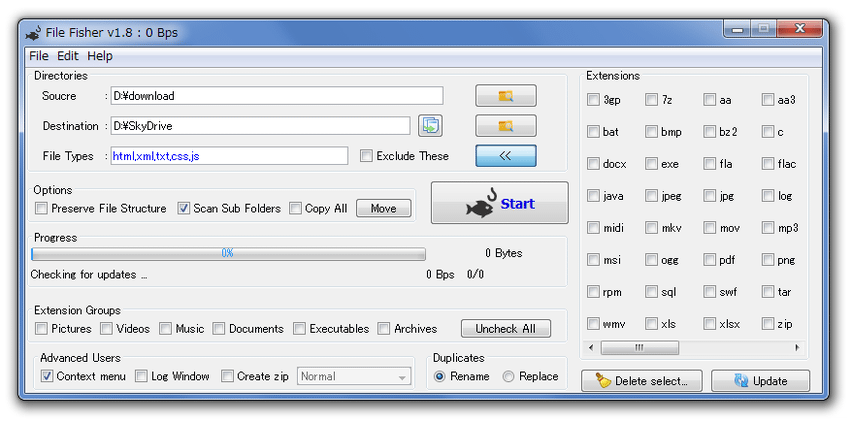852x422 pixels.
Task: Click the copy-path icon beside Destination field
Action: tap(430, 125)
